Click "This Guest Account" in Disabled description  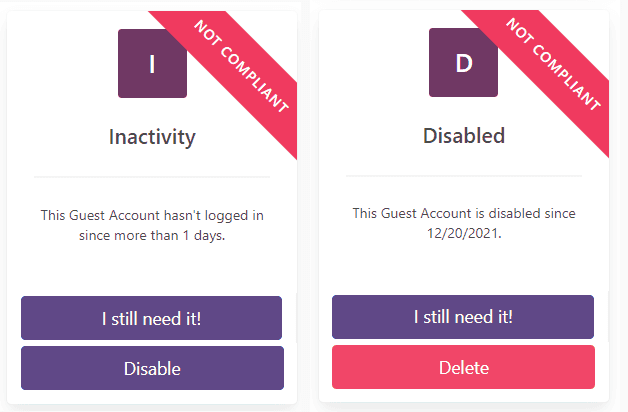[410, 213]
